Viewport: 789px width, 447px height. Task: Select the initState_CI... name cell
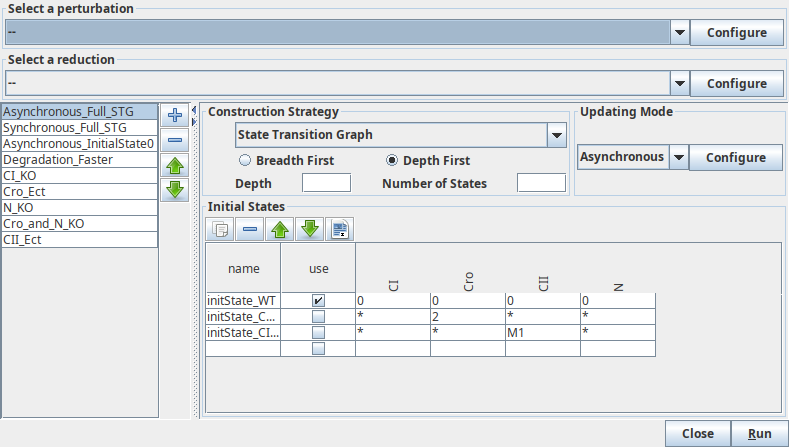point(243,333)
